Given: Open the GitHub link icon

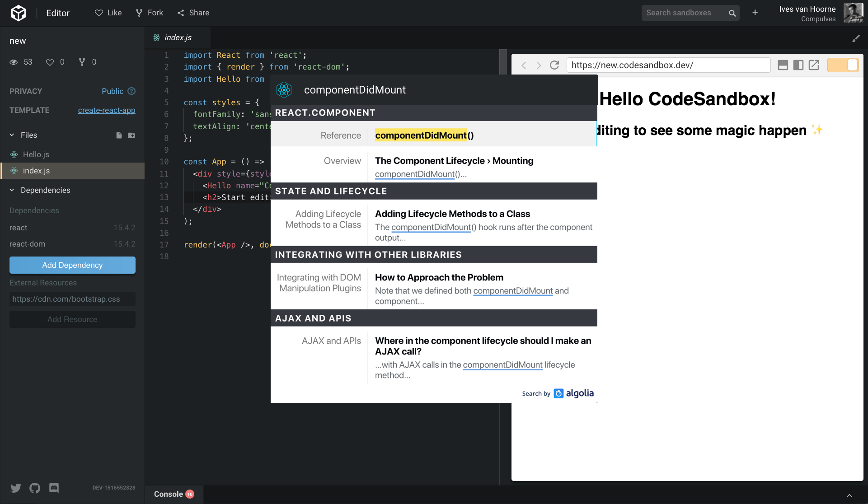Looking at the screenshot, I should 35,488.
